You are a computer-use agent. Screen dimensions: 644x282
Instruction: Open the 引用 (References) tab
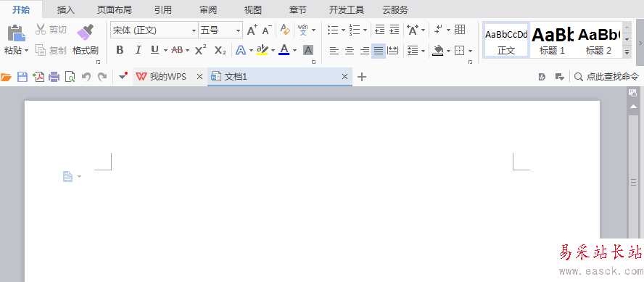pyautogui.click(x=163, y=10)
